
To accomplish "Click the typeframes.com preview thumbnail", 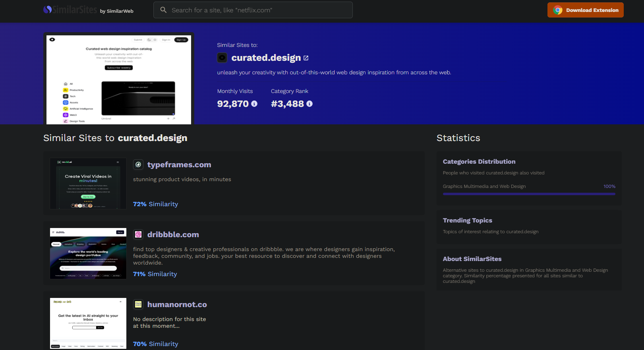I will 88,184.
